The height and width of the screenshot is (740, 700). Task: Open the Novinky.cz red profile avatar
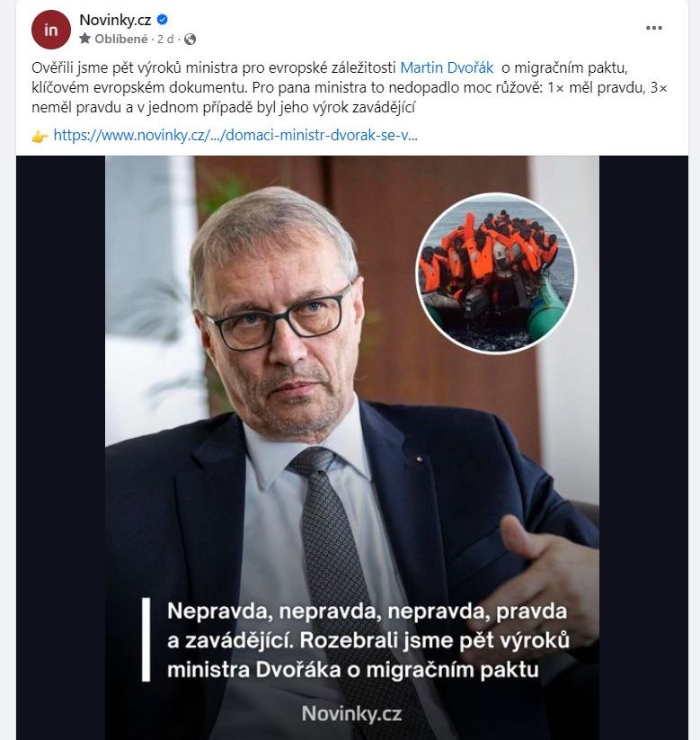[51, 30]
